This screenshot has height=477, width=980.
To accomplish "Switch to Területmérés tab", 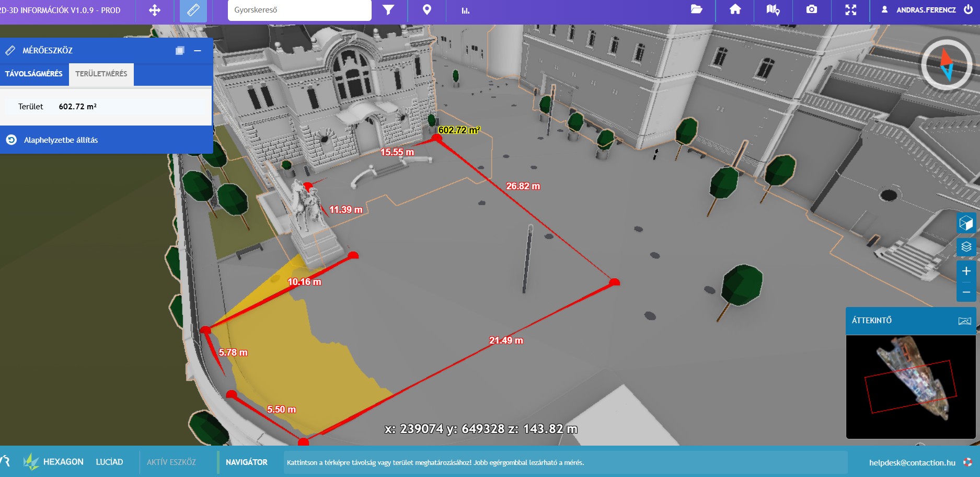I will (x=101, y=74).
